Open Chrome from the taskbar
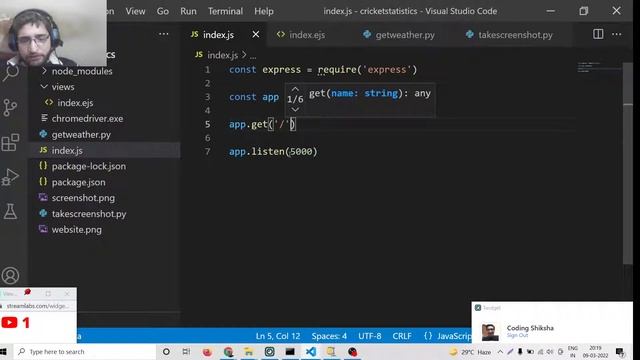This screenshot has height=360, width=640. click(x=228, y=351)
